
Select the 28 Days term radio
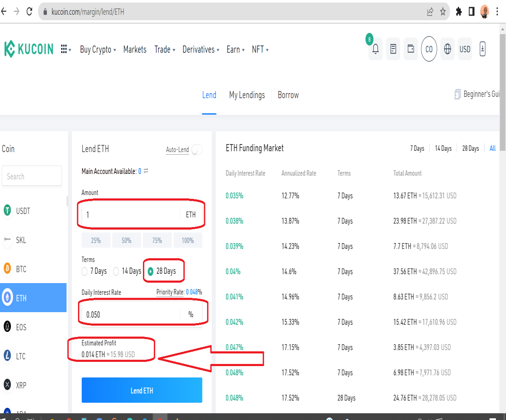click(151, 271)
